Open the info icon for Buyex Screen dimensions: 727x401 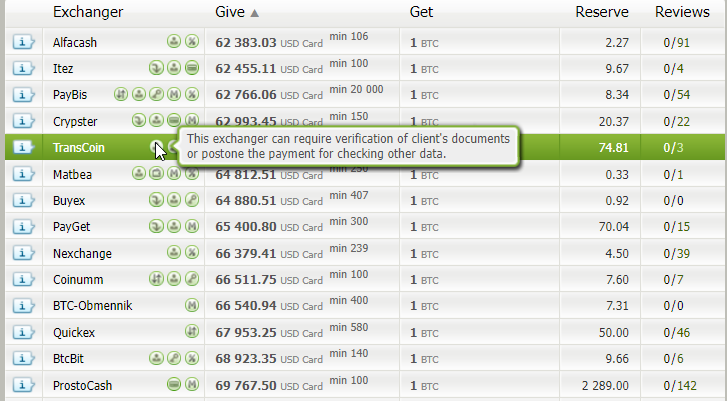click(23, 200)
